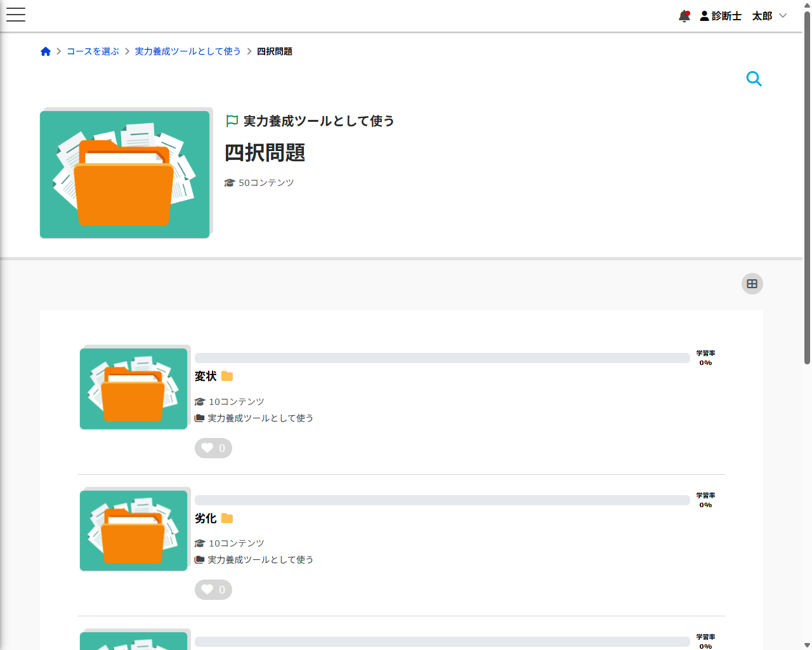Like the 劣化 content with the heart button
Image resolution: width=812 pixels, height=650 pixels.
pyautogui.click(x=213, y=590)
